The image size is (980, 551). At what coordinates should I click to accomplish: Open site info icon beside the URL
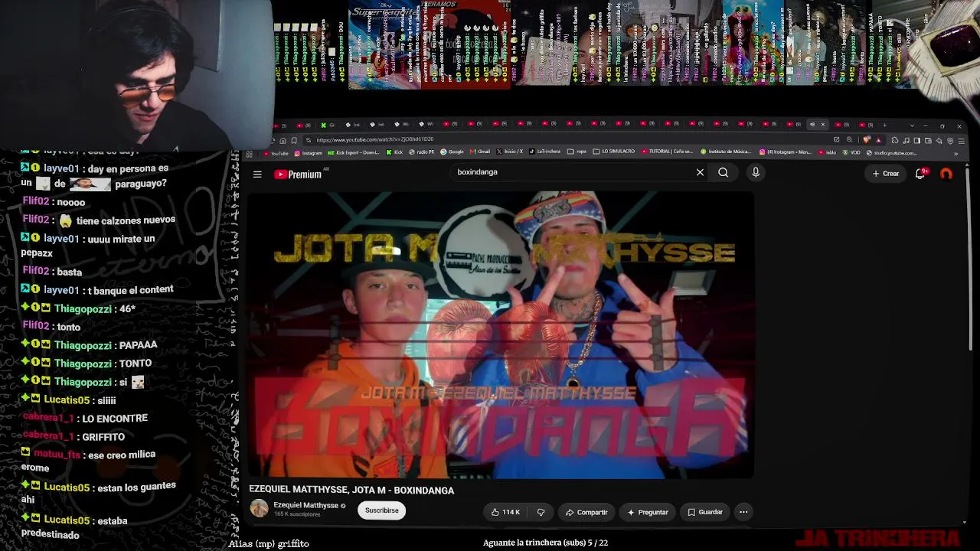tap(309, 140)
